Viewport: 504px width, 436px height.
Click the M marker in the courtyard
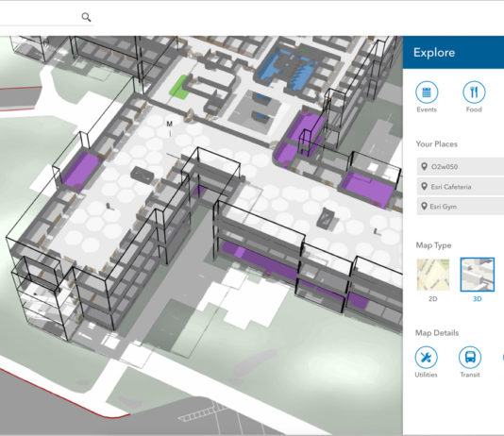tap(169, 124)
